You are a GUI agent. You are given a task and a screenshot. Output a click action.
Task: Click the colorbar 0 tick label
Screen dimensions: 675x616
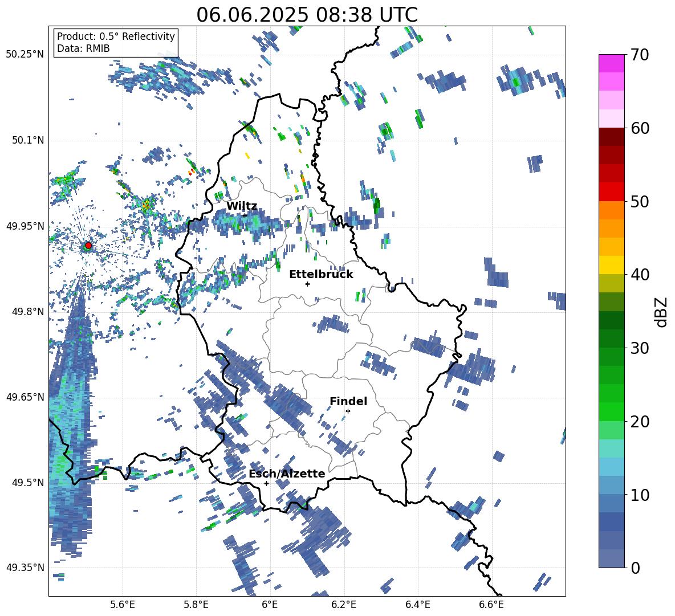635,568
